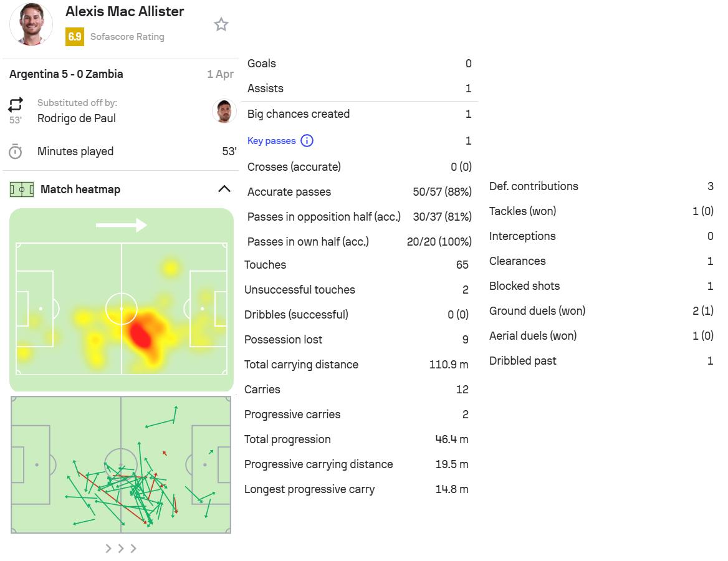Click the Sofascore Rating label
This screenshot has height=561, width=728.
(x=127, y=37)
